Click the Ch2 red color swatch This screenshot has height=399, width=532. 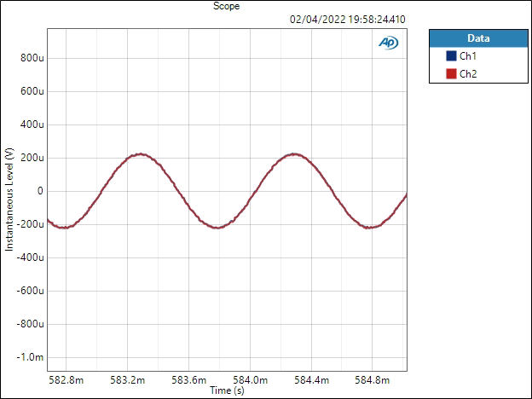[x=451, y=73]
